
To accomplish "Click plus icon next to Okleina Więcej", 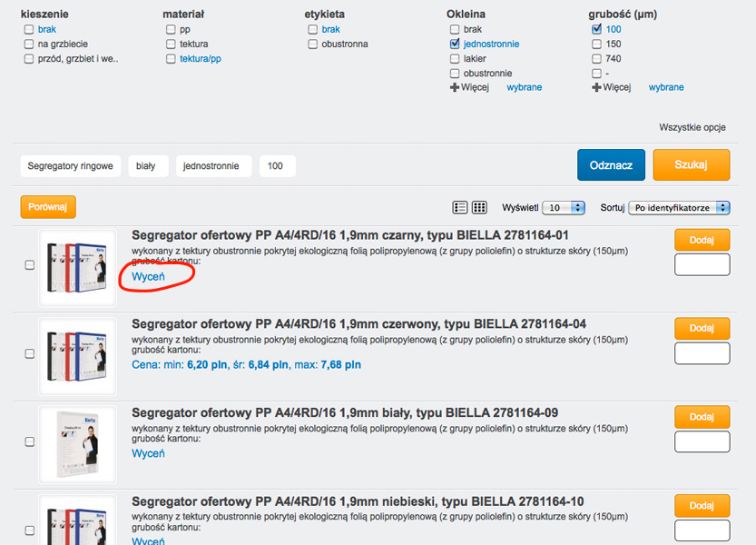I will tap(454, 87).
